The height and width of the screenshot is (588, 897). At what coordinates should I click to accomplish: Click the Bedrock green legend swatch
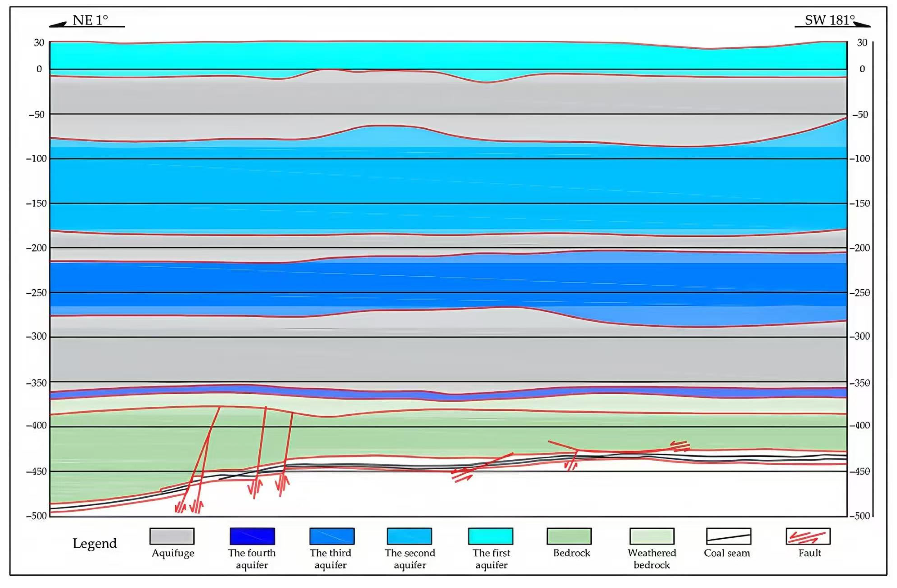coord(569,536)
